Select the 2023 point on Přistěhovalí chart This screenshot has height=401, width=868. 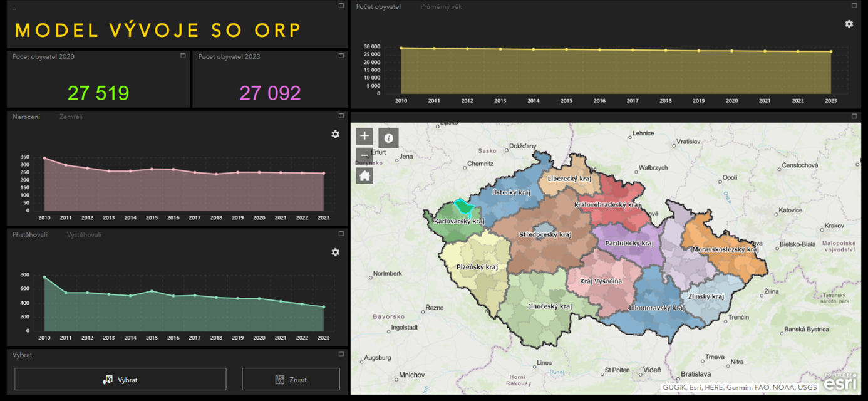(x=324, y=307)
